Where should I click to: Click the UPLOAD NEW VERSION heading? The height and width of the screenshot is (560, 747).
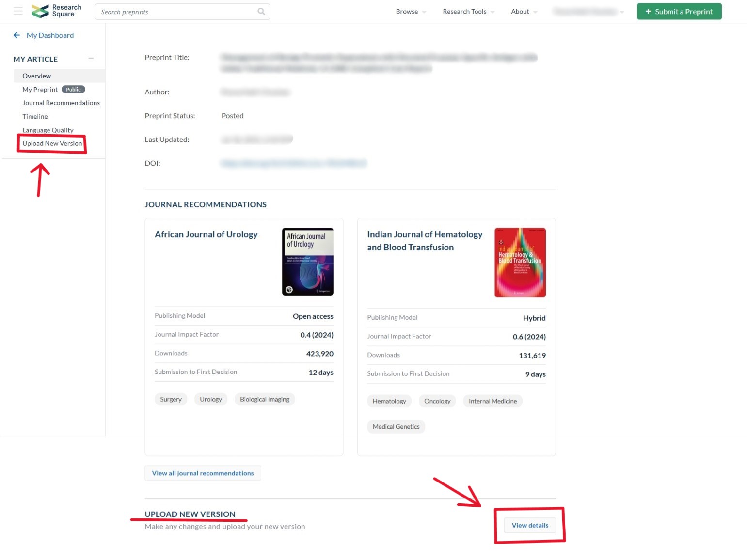(x=190, y=514)
